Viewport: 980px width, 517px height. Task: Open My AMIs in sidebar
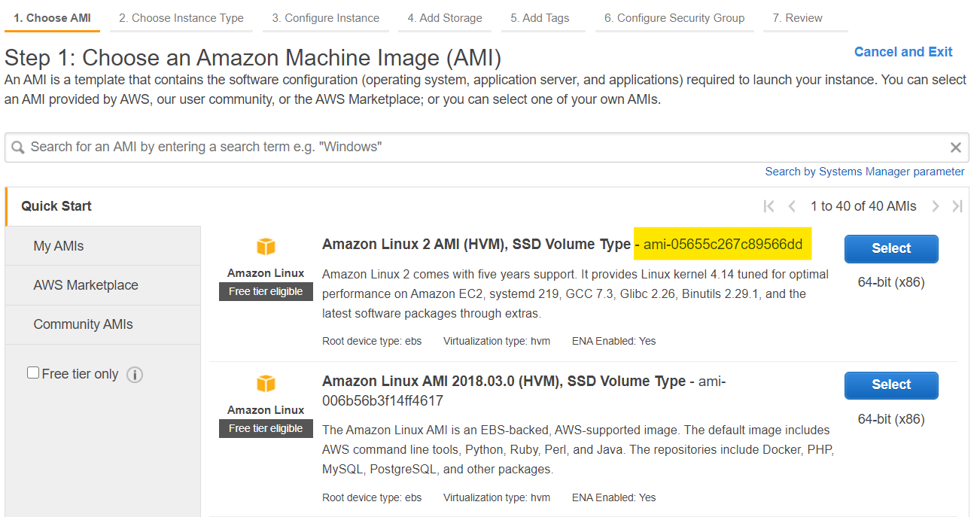point(103,246)
